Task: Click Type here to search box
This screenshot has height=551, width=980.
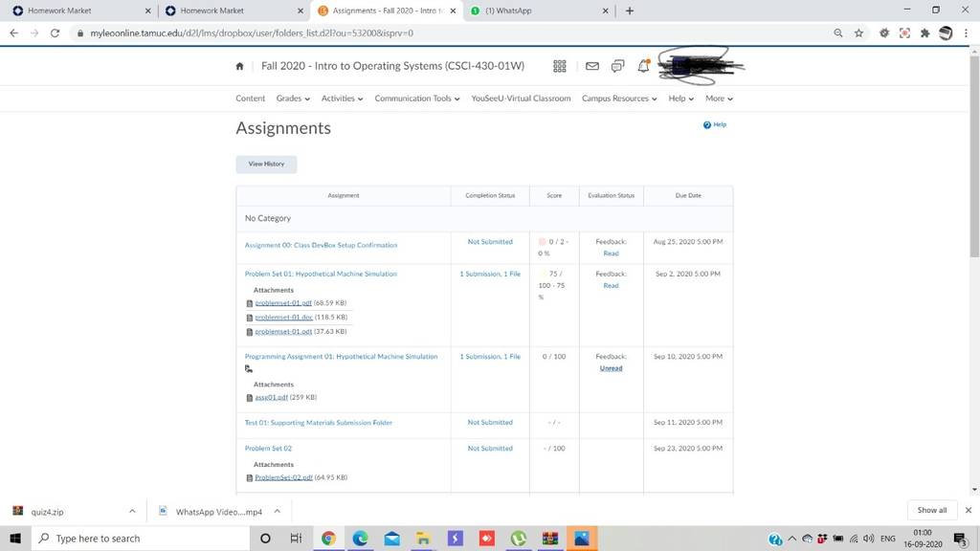Action: point(141,538)
